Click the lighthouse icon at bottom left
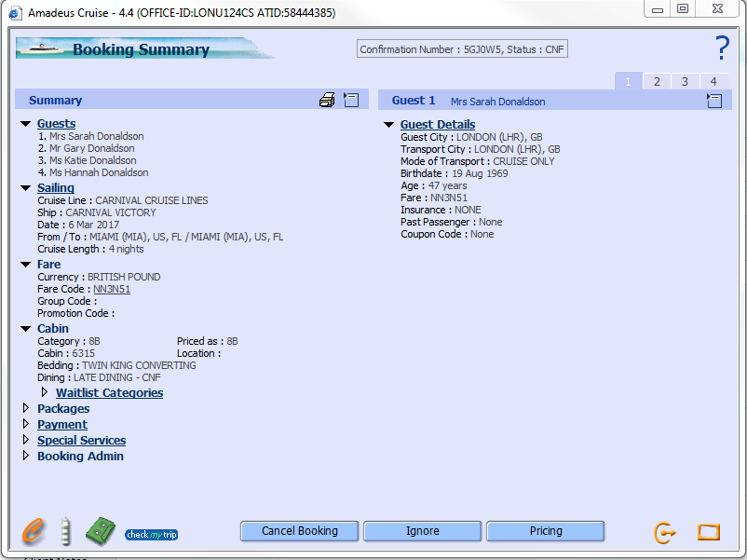Viewport: 747px width, 560px height. coord(66,531)
